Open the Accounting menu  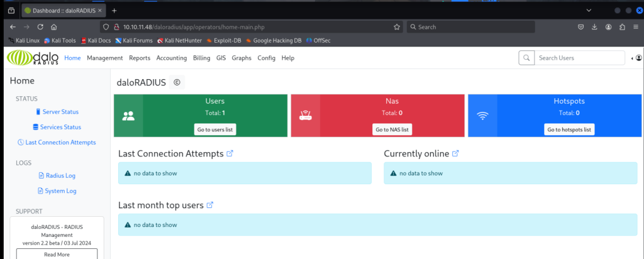172,58
